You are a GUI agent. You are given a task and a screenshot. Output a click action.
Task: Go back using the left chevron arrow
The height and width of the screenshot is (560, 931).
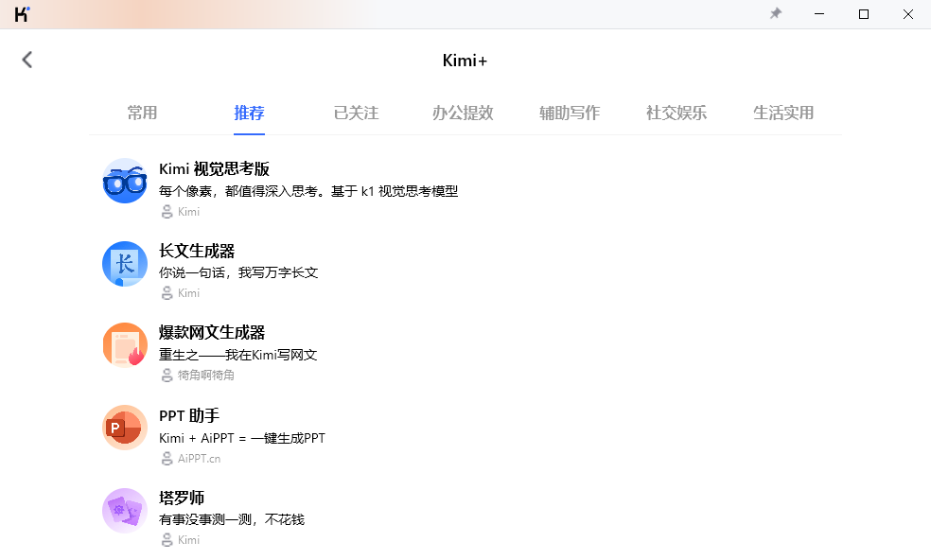coord(26,60)
